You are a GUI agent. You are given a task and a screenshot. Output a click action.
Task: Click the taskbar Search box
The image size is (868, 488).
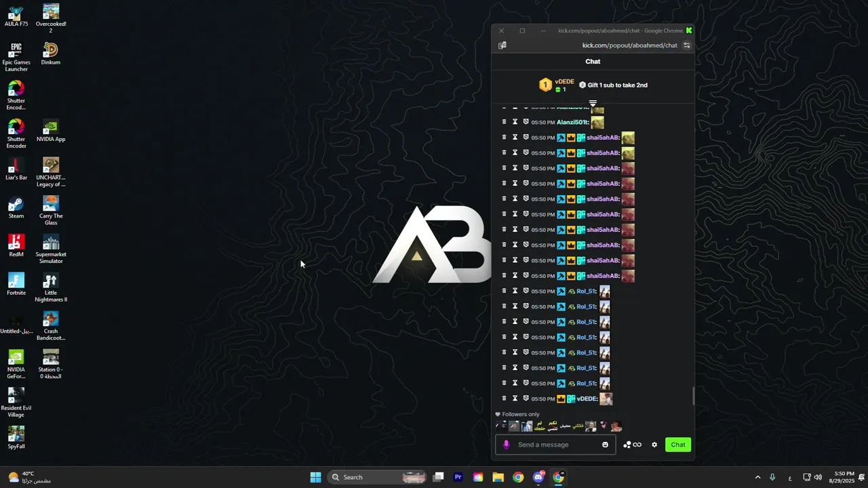378,477
